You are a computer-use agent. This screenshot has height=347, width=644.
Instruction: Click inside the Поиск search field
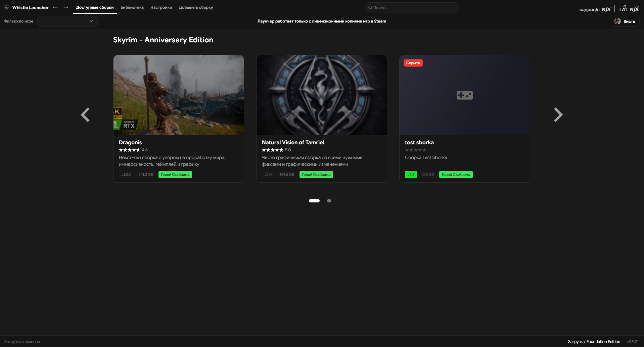pos(412,7)
